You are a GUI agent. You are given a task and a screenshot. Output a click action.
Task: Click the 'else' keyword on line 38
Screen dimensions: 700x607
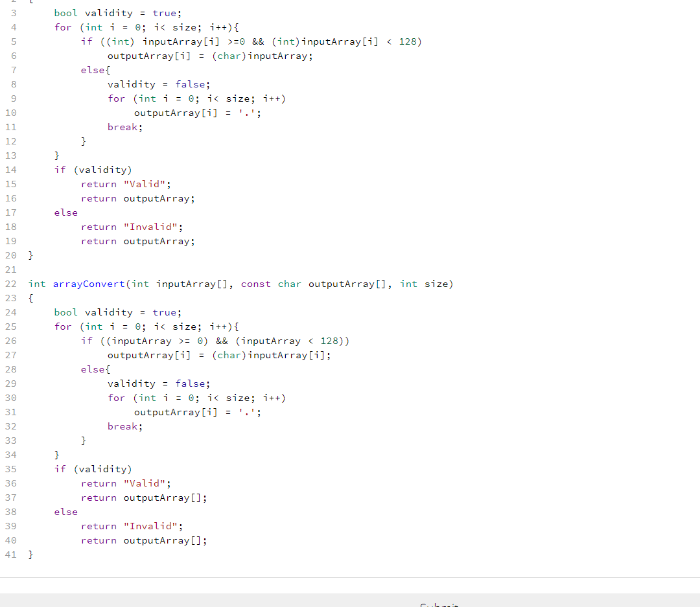pos(66,512)
